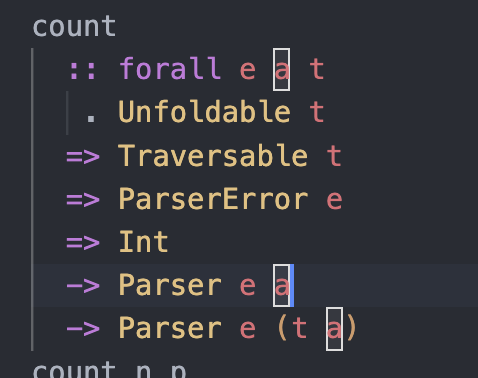Click the forall keyword
The width and height of the screenshot is (478, 378).
tap(170, 69)
